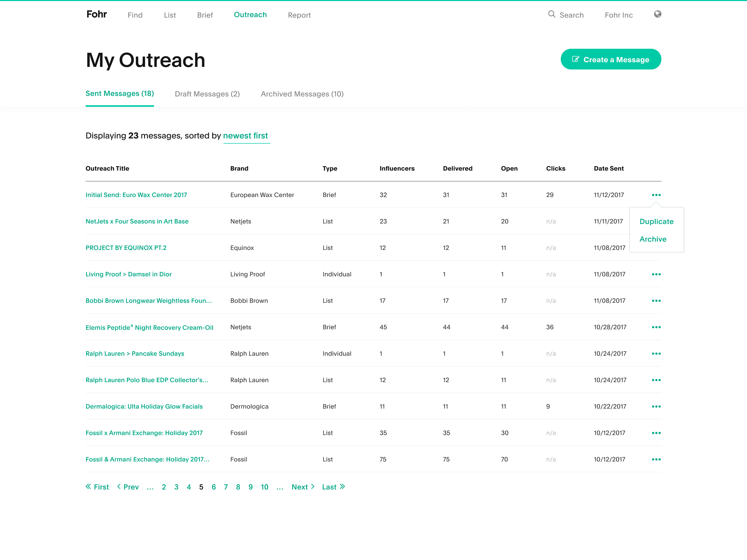Switch to Draft Messages tab
Viewport: 747px width, 560px height.
click(207, 94)
